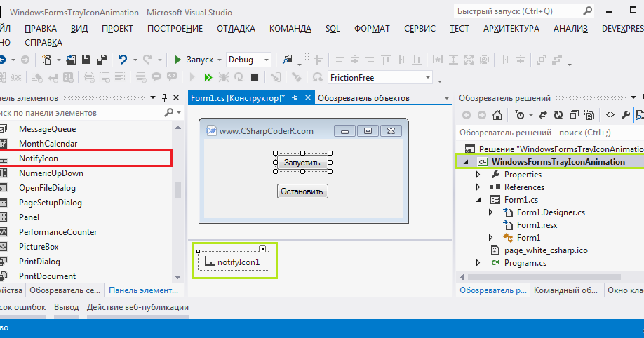The width and height of the screenshot is (644, 338).
Task: Expand the References node
Action: 478,187
